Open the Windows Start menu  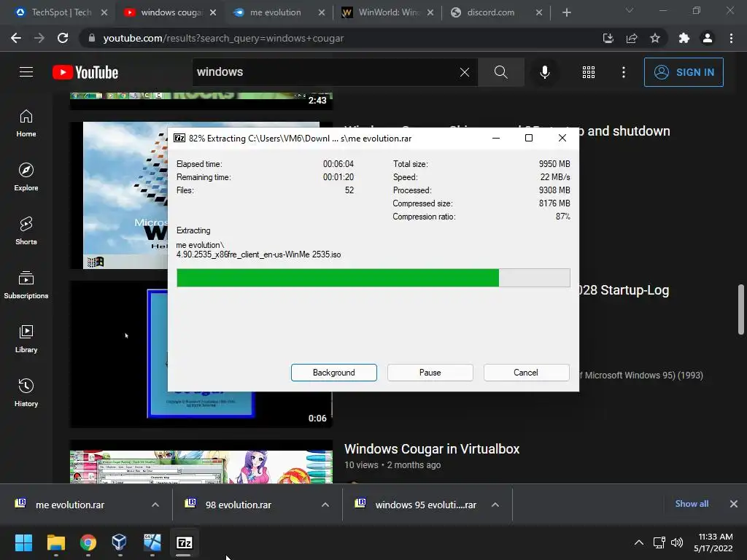[23, 542]
